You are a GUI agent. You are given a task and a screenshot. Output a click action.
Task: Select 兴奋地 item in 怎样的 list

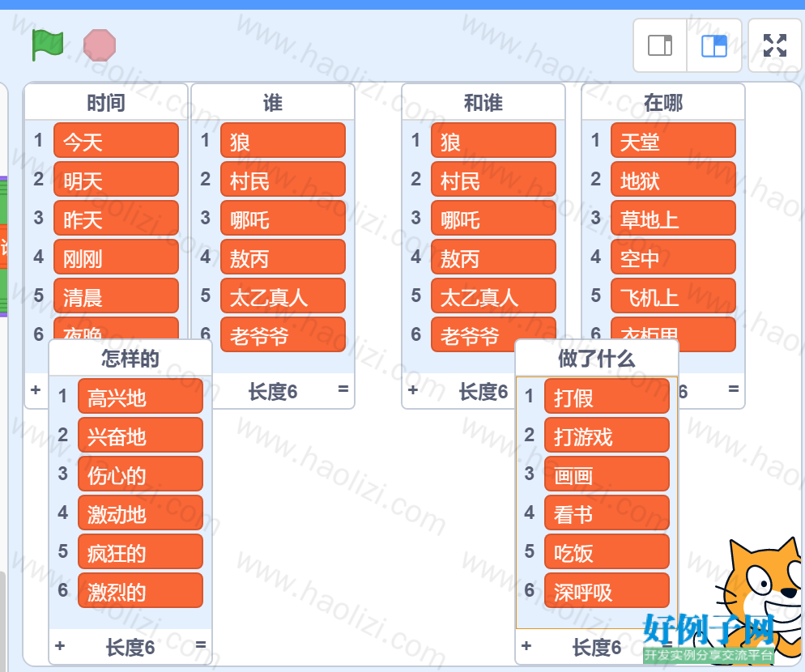pos(140,436)
